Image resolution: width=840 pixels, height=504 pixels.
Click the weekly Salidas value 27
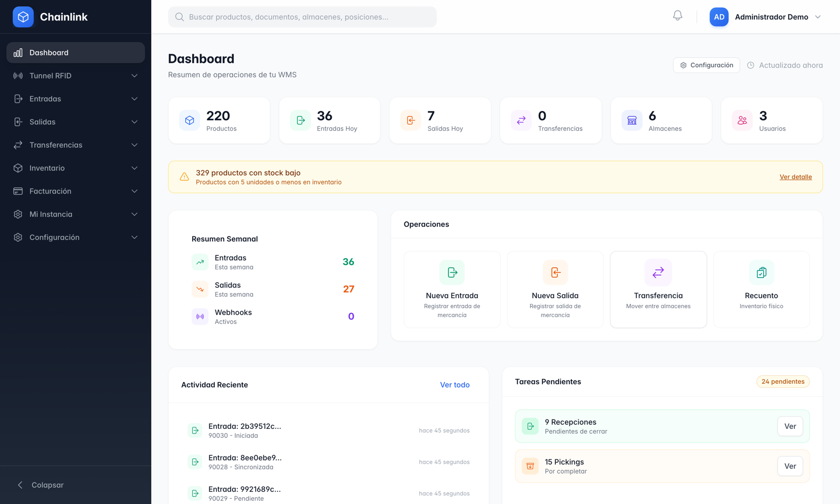pos(349,289)
